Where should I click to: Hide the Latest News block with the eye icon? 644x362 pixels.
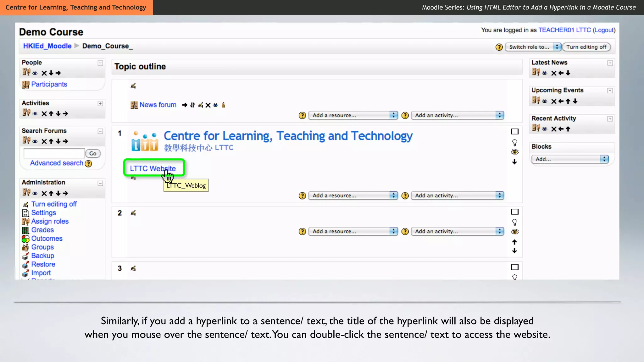[545, 73]
